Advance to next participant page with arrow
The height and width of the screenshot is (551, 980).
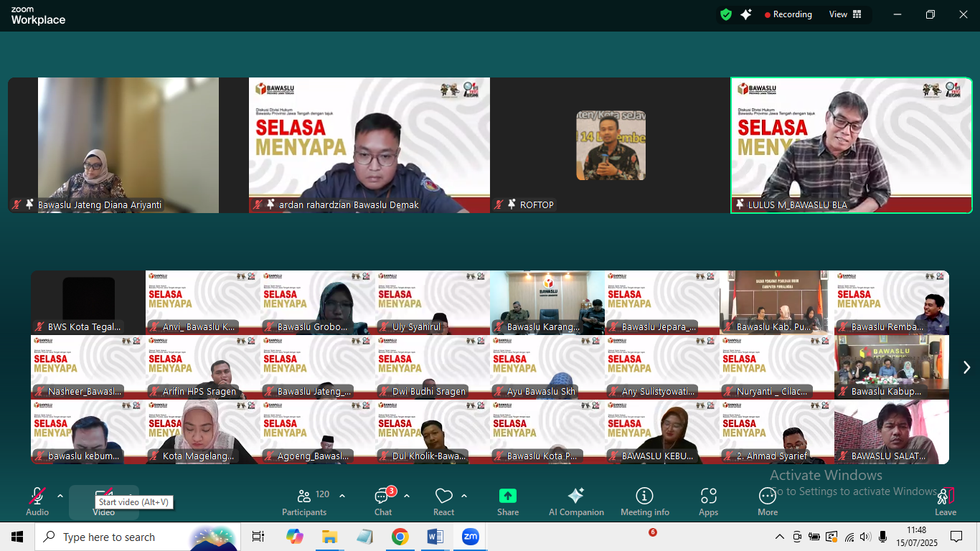[966, 367]
